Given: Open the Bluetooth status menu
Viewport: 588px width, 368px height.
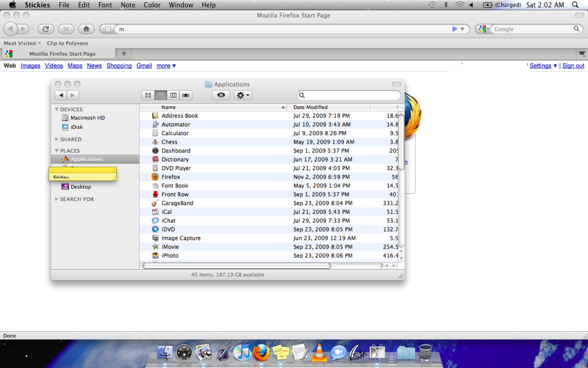Looking at the screenshot, I should click(446, 5).
